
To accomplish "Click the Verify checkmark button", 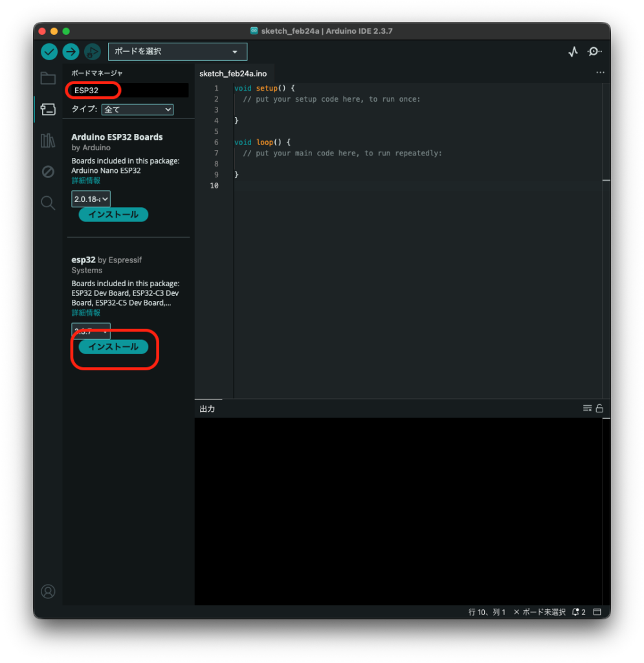I will (49, 52).
